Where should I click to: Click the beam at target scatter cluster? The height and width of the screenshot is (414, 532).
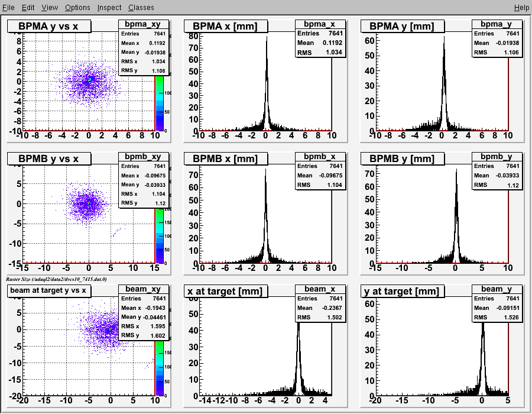tap(109, 329)
